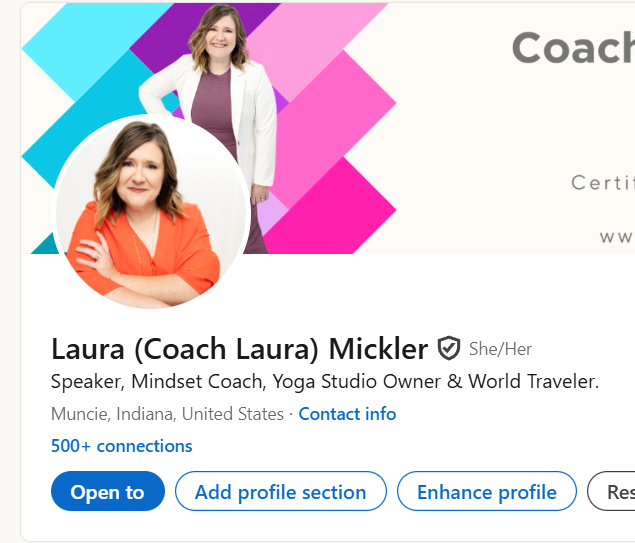View the 500+ connections list
635x543 pixels.
pos(121,446)
